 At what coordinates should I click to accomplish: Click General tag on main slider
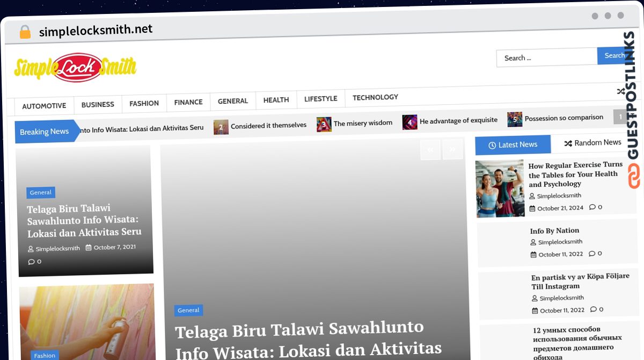(x=188, y=310)
